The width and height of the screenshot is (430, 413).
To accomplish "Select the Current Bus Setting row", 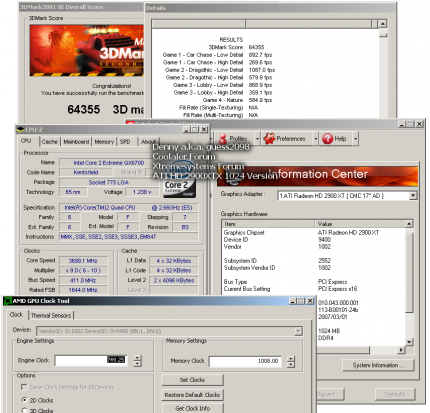I will (x=313, y=289).
